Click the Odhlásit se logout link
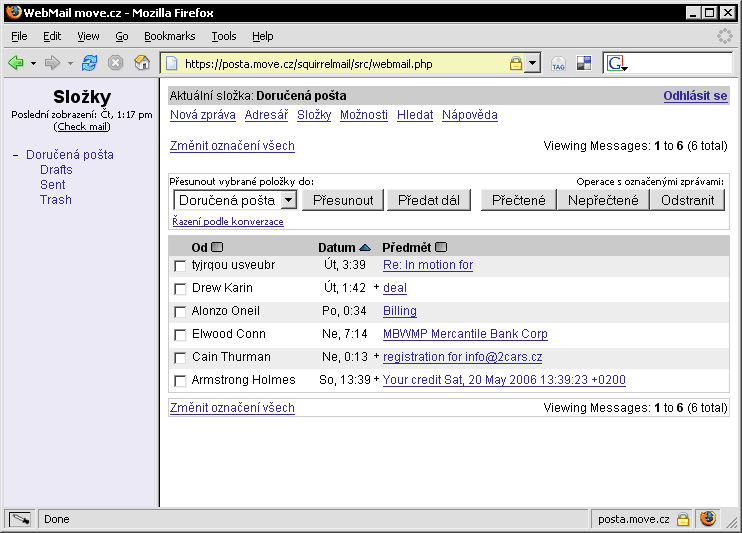The height and width of the screenshot is (533, 742). [695, 96]
